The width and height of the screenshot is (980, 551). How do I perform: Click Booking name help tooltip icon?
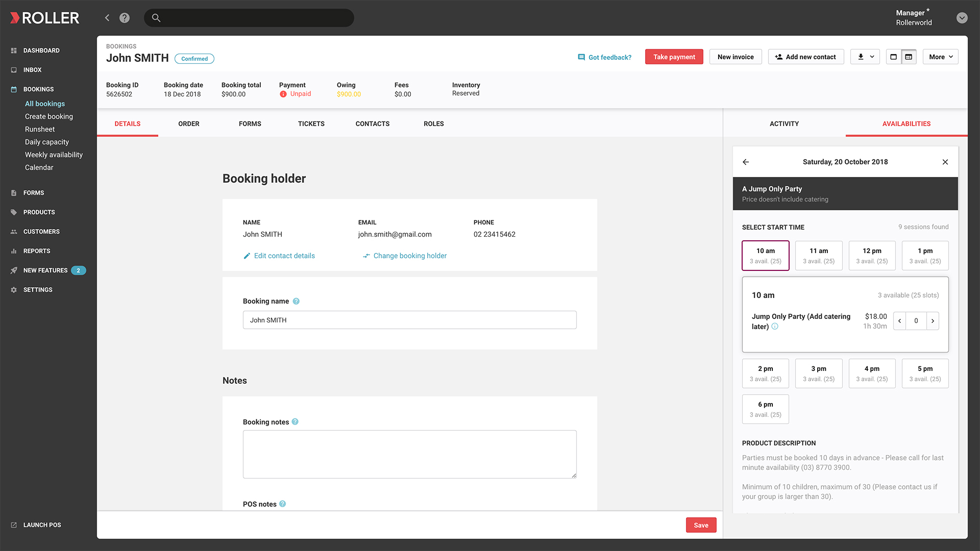point(296,301)
